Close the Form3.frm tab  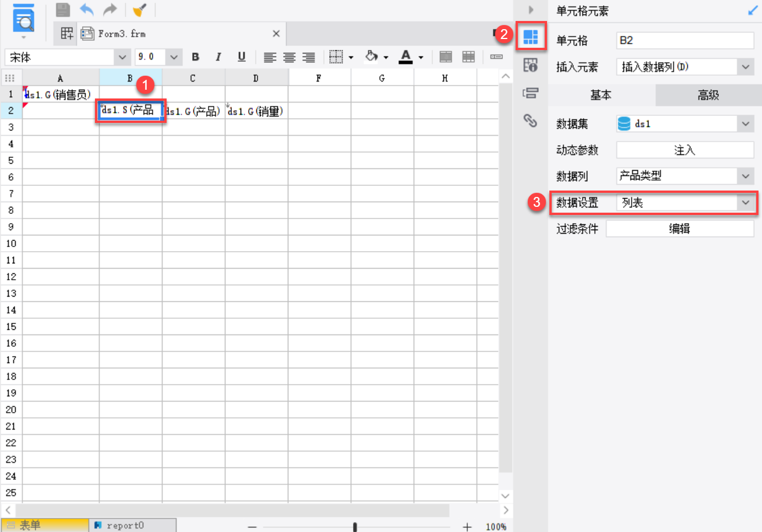(276, 34)
